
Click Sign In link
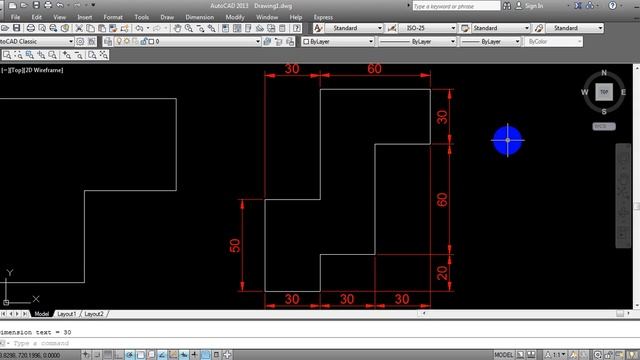534,6
